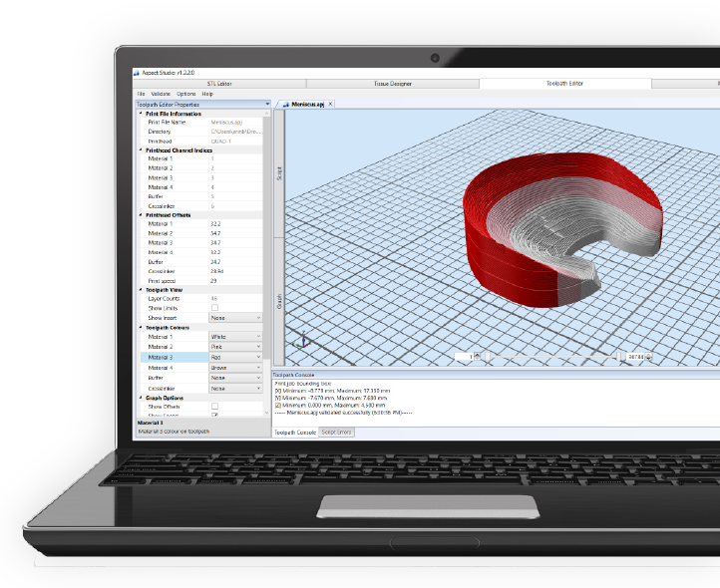Screen dimensions: 720x588
Task: Open the File menu
Action: pyautogui.click(x=141, y=94)
